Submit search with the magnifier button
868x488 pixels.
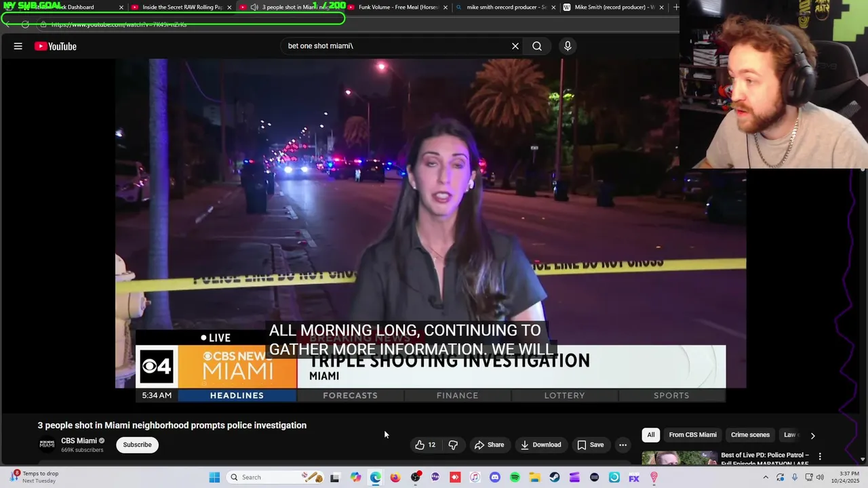coord(537,46)
